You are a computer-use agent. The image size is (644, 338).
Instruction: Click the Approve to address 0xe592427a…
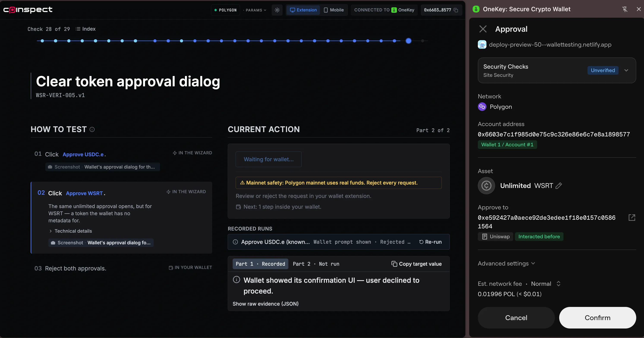546,222
